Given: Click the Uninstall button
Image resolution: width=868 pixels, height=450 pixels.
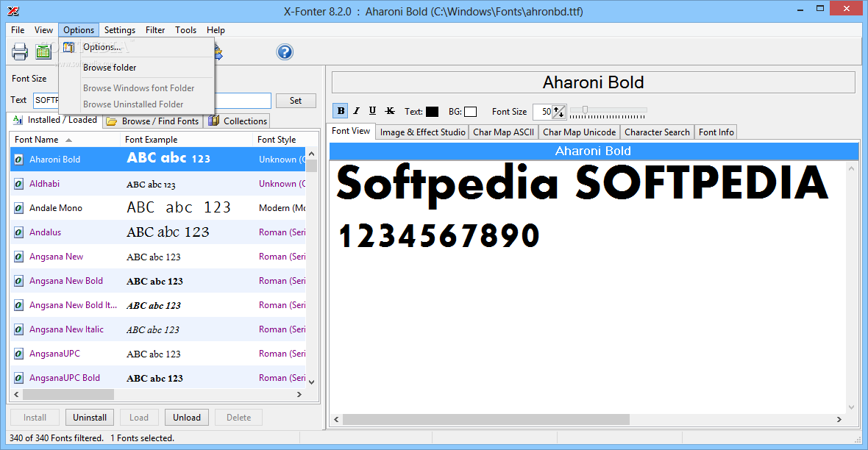Looking at the screenshot, I should (90, 418).
